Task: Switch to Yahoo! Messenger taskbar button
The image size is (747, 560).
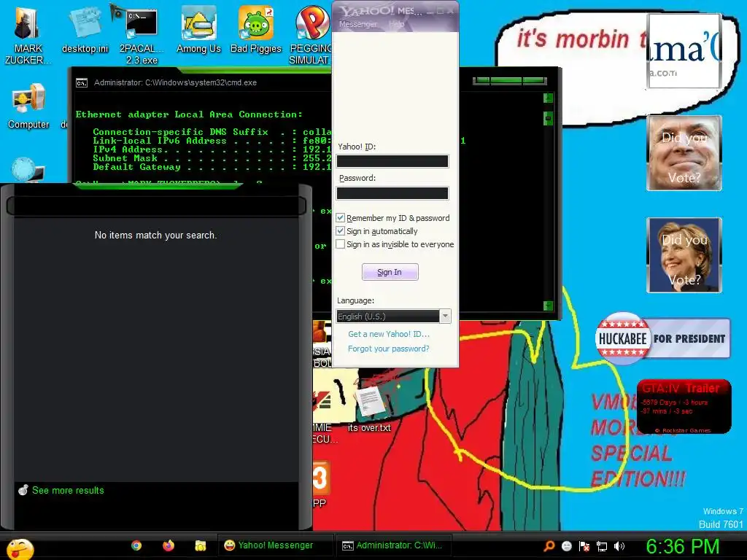Action: click(x=275, y=545)
